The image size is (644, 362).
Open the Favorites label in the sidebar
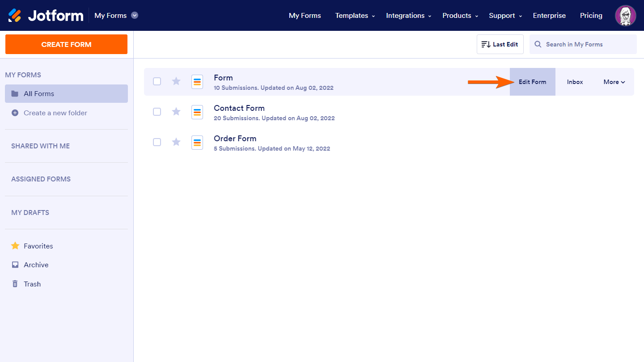tap(38, 246)
